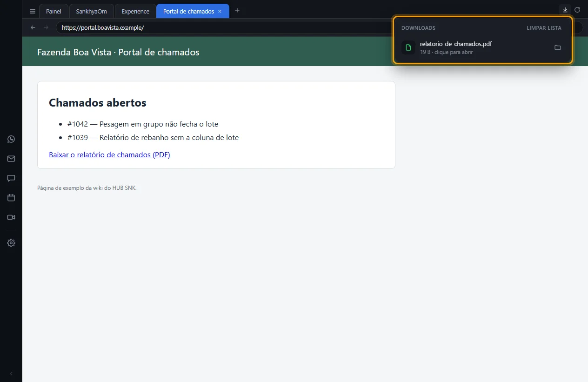
Task: Switch to the SankhyaOm tab
Action: pyautogui.click(x=92, y=11)
